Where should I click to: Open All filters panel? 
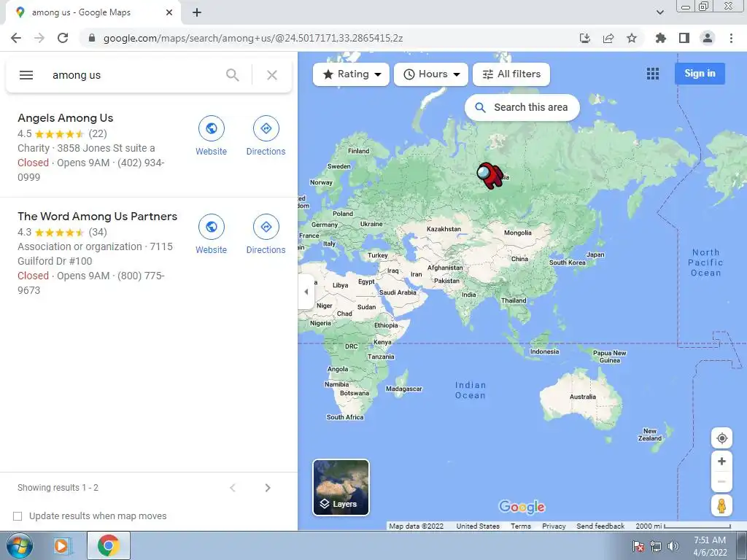511,74
